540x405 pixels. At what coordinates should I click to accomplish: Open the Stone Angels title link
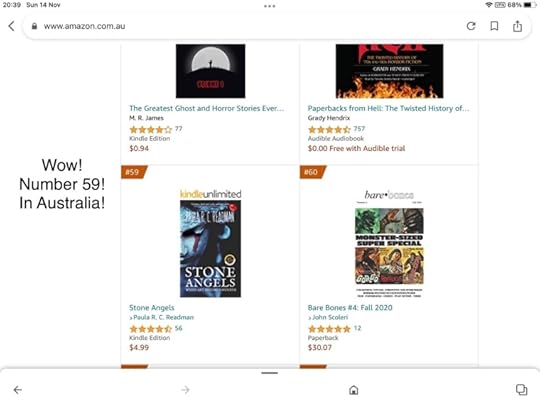pyautogui.click(x=152, y=308)
